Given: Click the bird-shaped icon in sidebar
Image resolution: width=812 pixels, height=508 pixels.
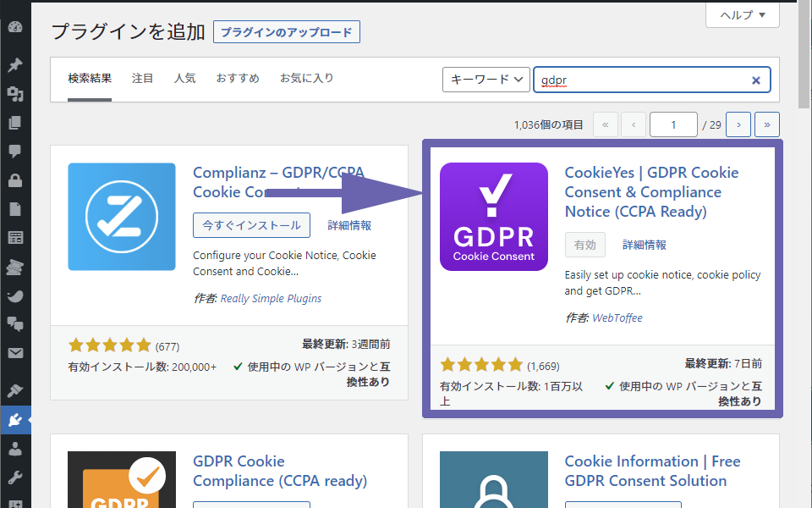Looking at the screenshot, I should (x=15, y=296).
